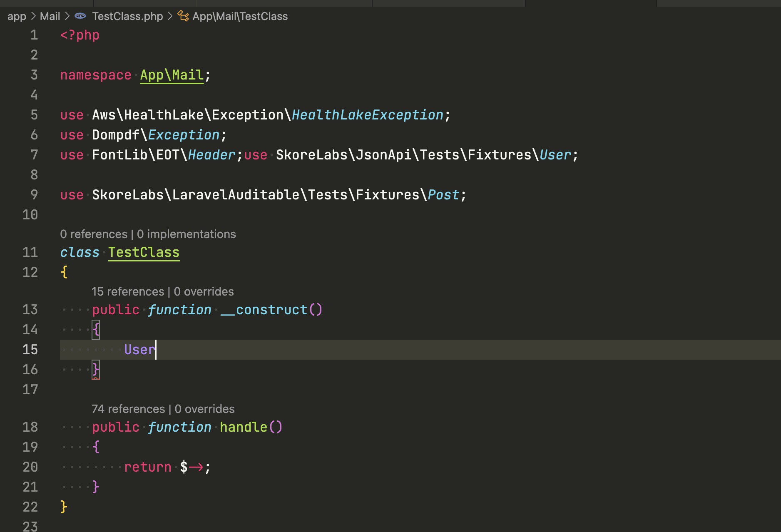The image size is (781, 532).
Task: Click the chevron between app and Mail
Action: pyautogui.click(x=33, y=16)
